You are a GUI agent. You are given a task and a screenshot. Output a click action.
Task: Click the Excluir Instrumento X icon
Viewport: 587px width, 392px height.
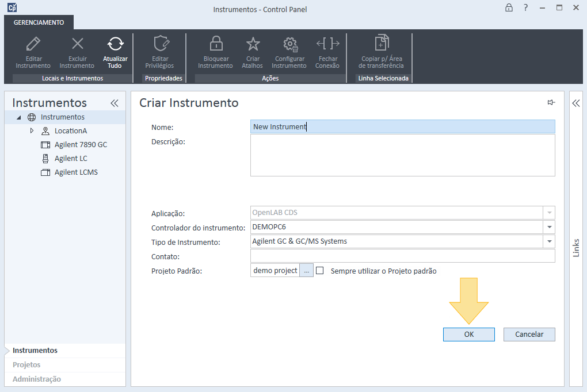pyautogui.click(x=78, y=44)
